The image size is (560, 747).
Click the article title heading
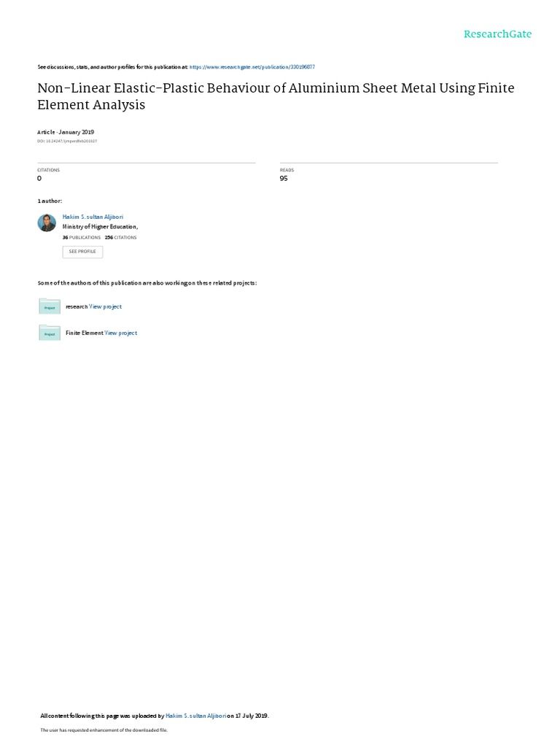point(276,96)
